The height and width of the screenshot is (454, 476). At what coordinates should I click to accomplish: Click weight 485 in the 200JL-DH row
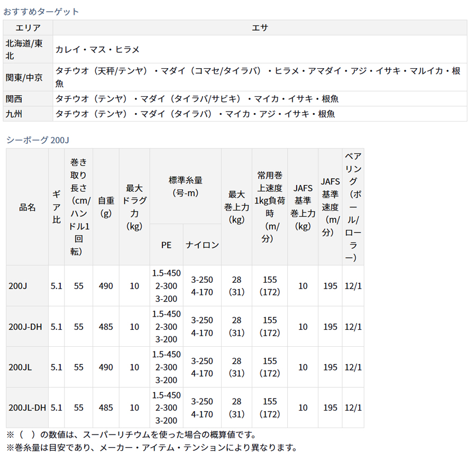coord(106,407)
